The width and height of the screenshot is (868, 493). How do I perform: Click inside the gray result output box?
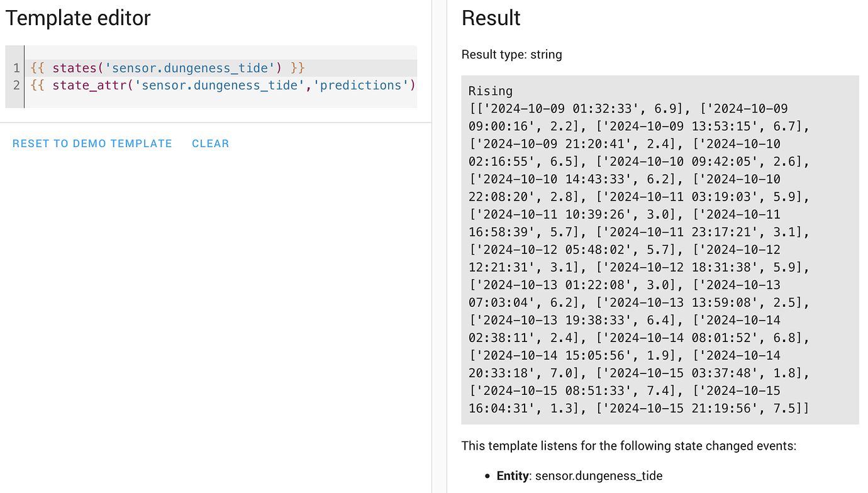click(659, 252)
